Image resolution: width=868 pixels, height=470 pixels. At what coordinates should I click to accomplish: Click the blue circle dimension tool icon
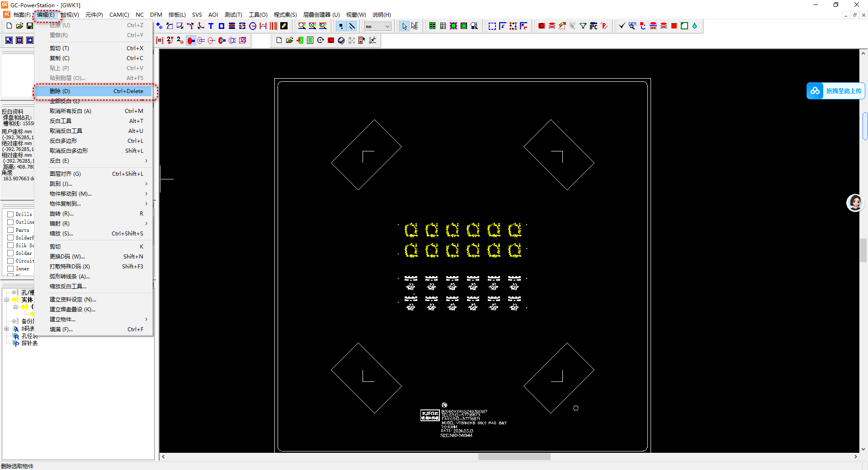point(253,26)
